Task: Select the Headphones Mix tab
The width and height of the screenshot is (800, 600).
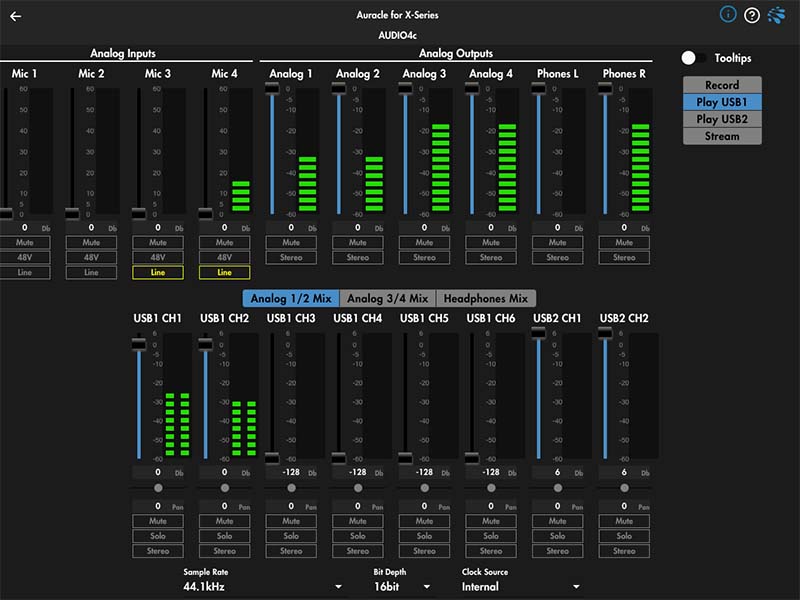Action: [x=485, y=298]
